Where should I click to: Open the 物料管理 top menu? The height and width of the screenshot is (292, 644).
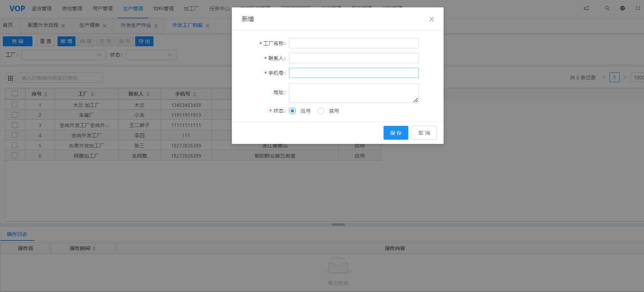tap(163, 8)
